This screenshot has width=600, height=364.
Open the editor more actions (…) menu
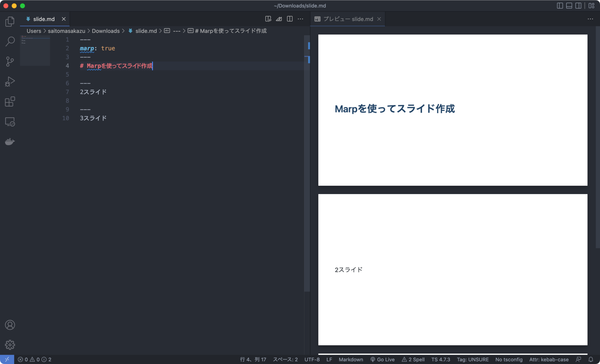[x=301, y=19]
